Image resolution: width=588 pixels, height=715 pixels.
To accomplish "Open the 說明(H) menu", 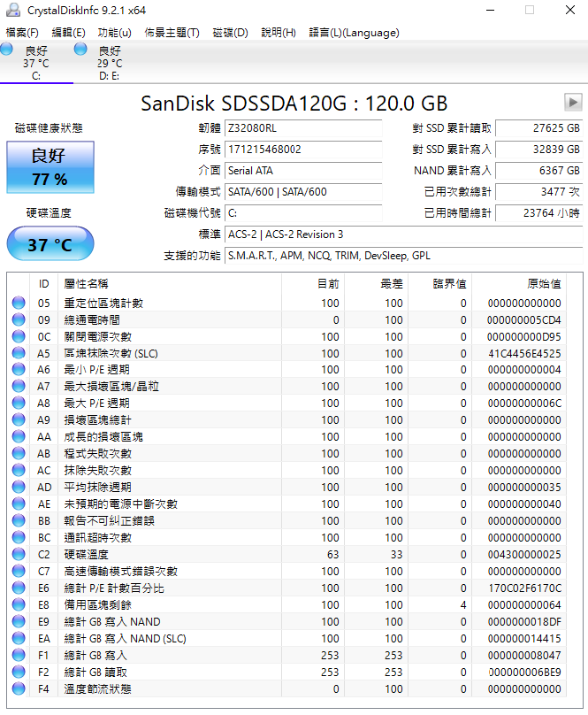I will [x=278, y=33].
